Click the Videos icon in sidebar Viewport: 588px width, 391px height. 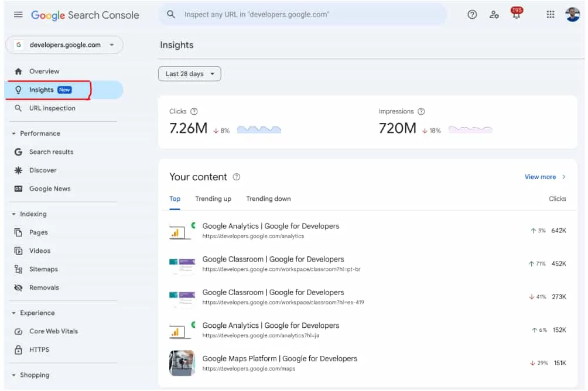pos(18,251)
